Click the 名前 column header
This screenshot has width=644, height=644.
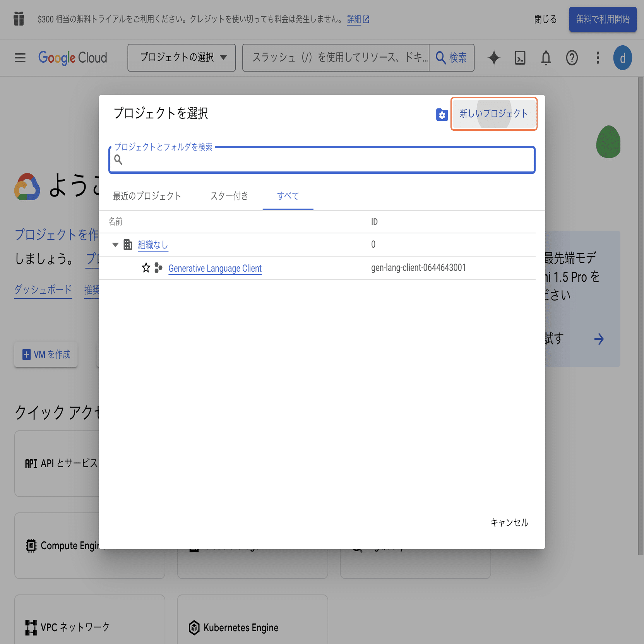coord(115,221)
